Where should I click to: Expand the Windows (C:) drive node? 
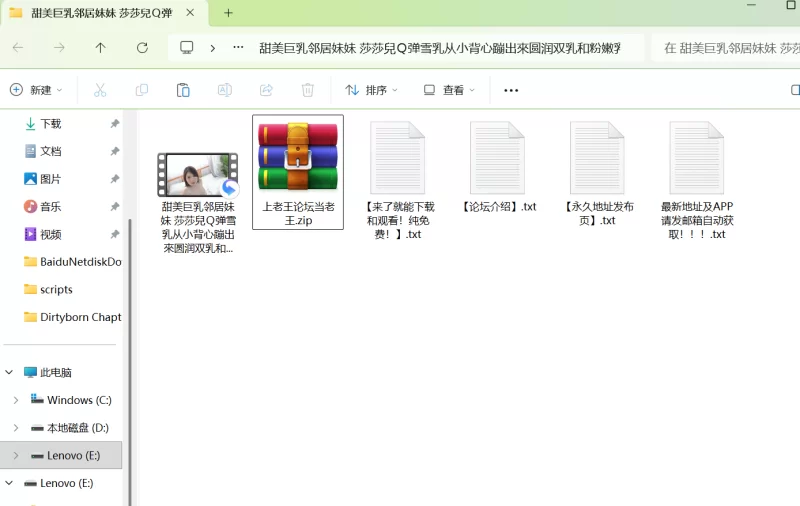15,400
